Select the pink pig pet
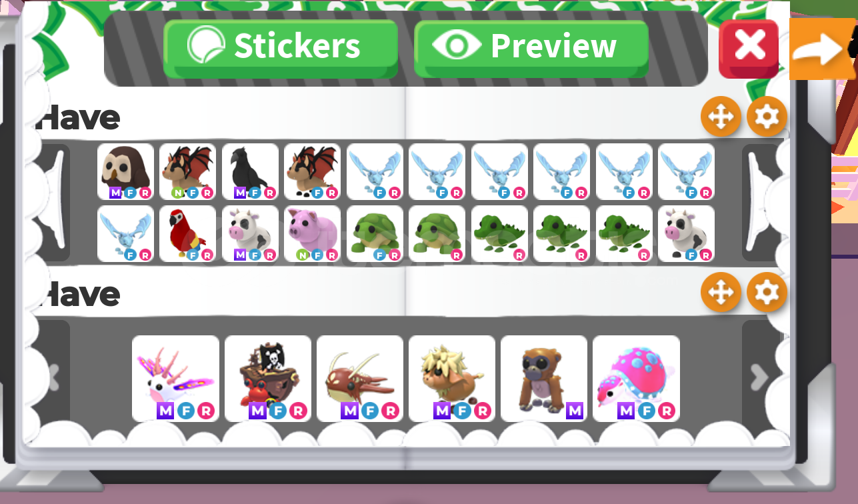Image resolution: width=858 pixels, height=504 pixels. 312,233
